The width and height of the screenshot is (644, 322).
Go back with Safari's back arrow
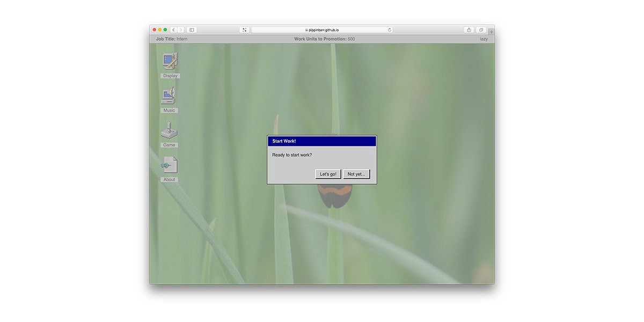click(x=173, y=30)
